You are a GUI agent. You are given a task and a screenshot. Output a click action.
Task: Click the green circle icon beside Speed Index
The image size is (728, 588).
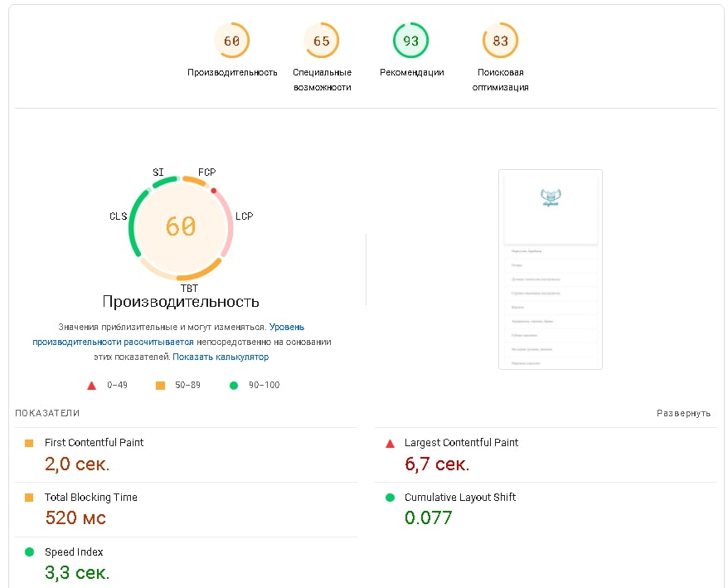pyautogui.click(x=29, y=552)
